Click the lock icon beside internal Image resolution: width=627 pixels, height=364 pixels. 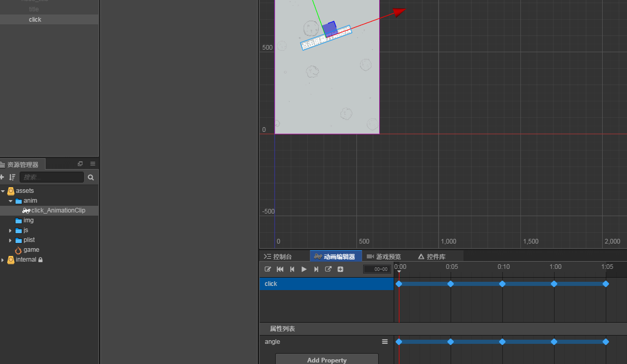[x=40, y=260]
